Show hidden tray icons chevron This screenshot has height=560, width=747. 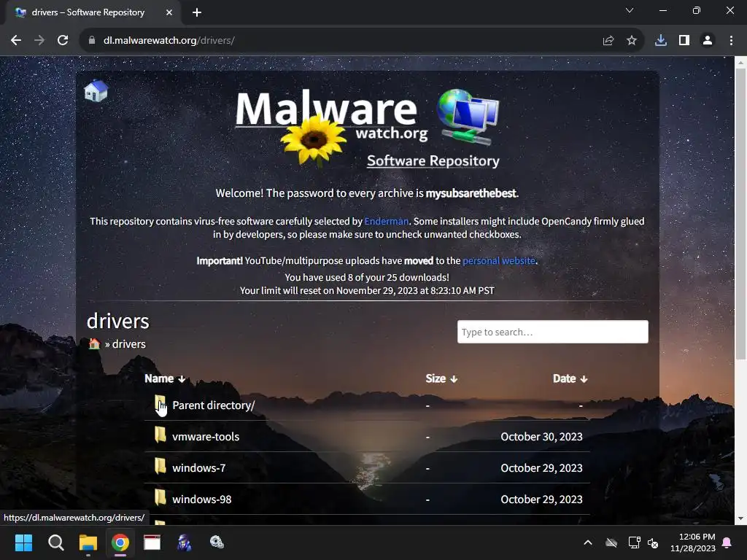(588, 542)
